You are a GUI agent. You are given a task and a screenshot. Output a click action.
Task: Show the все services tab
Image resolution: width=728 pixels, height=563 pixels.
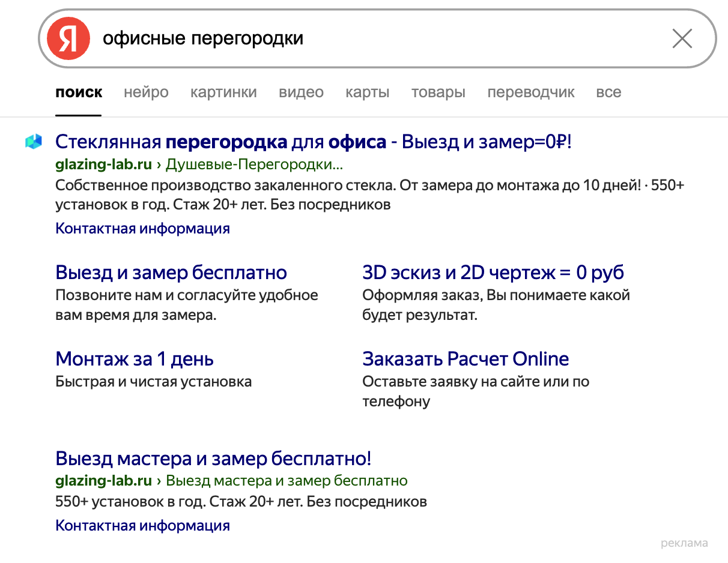click(608, 92)
